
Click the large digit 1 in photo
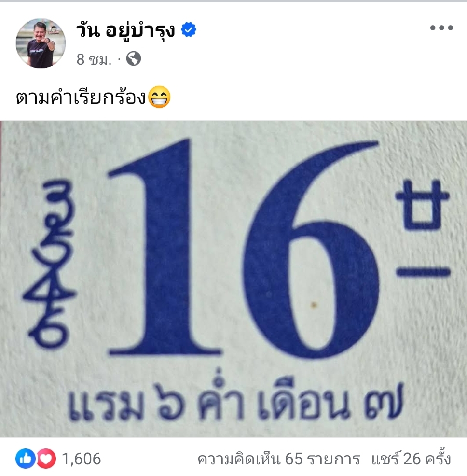click(165, 247)
